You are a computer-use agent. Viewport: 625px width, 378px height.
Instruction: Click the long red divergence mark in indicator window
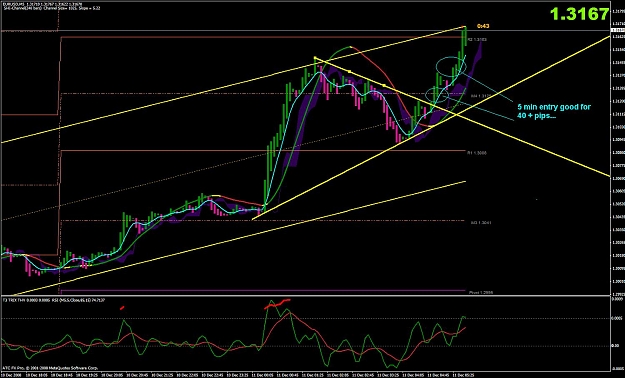(x=277, y=303)
